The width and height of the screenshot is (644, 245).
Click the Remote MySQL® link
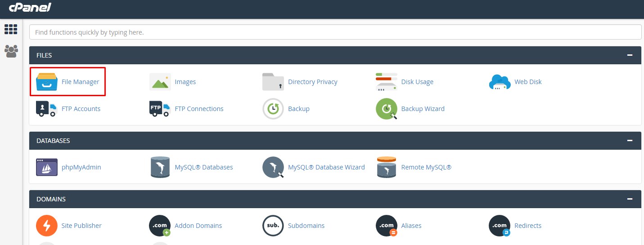[426, 167]
